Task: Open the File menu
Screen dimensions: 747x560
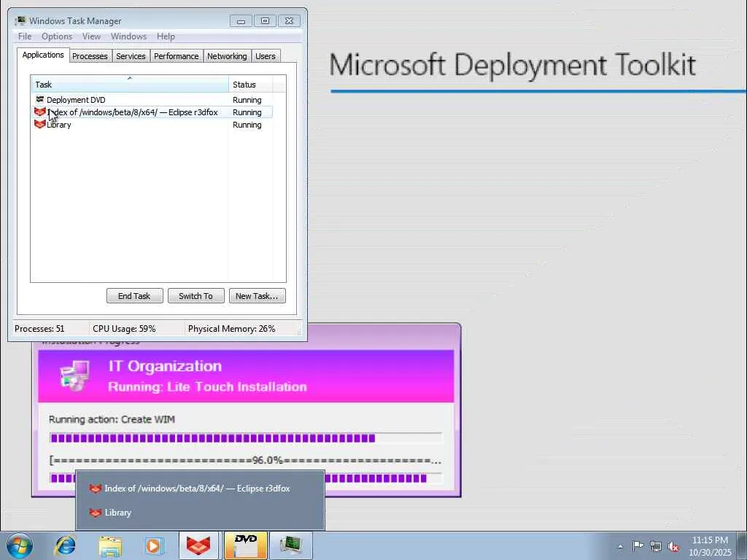Action: click(25, 36)
